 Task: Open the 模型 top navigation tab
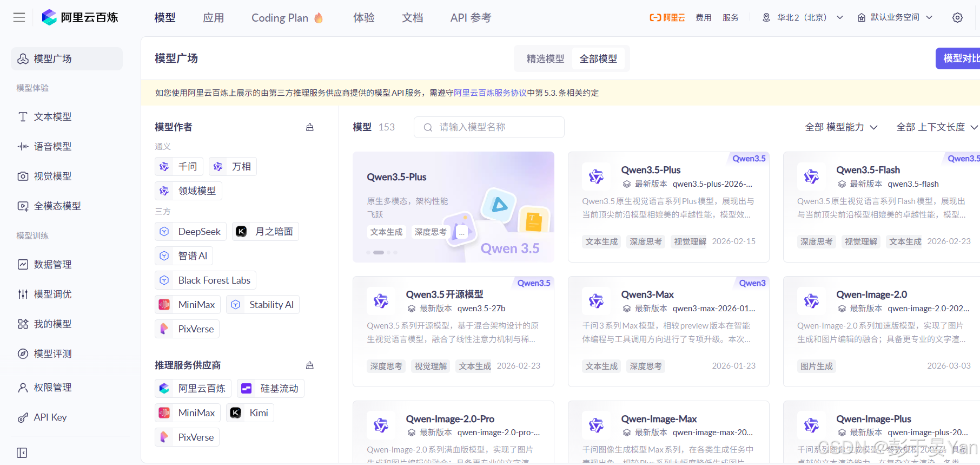coord(165,18)
